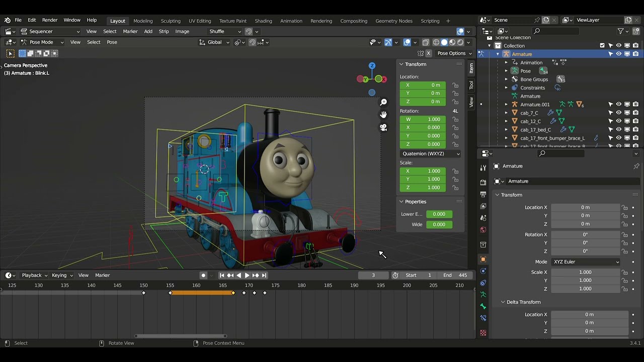Open the Physics properties tab icon
The image size is (644, 362).
(x=483, y=271)
